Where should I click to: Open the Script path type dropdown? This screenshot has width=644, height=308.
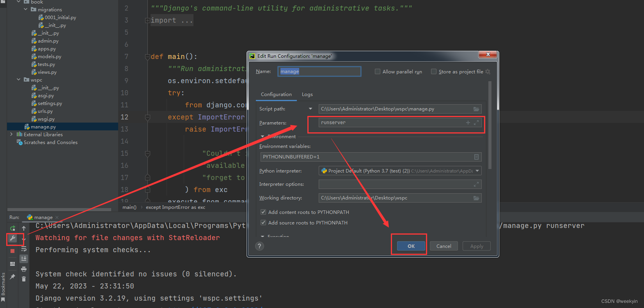[310, 109]
